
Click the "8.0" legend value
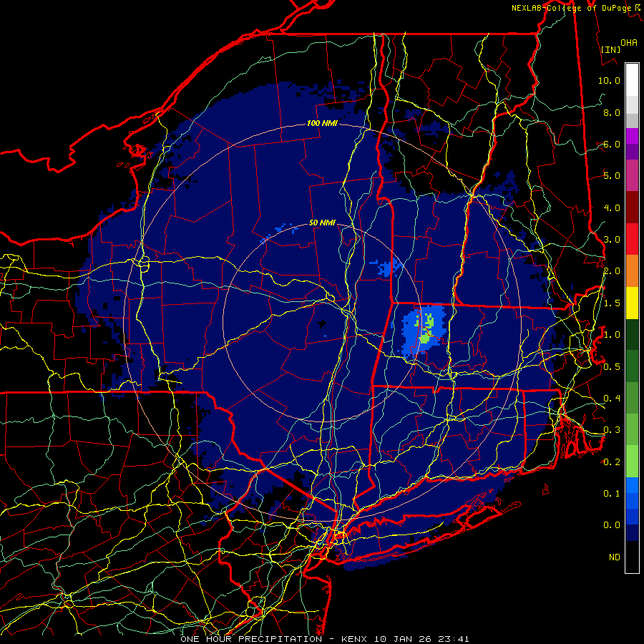click(612, 112)
